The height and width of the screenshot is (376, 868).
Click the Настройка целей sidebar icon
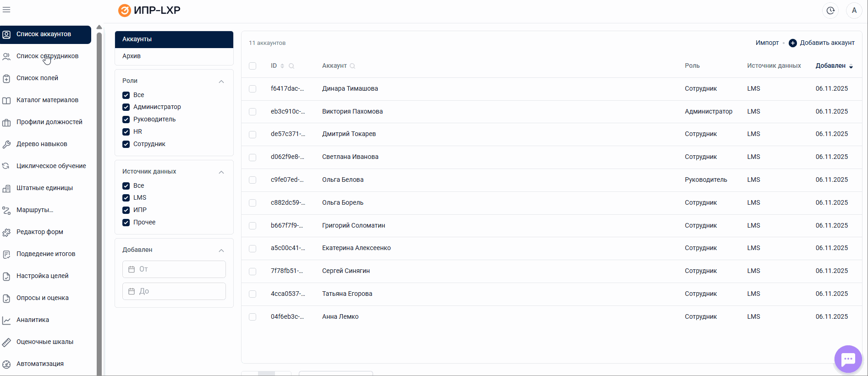coord(6,276)
